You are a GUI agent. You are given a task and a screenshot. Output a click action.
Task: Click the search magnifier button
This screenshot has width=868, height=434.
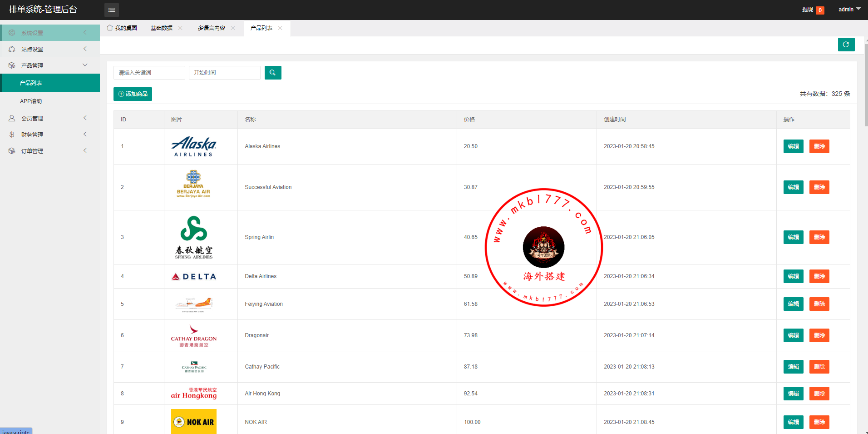point(273,73)
